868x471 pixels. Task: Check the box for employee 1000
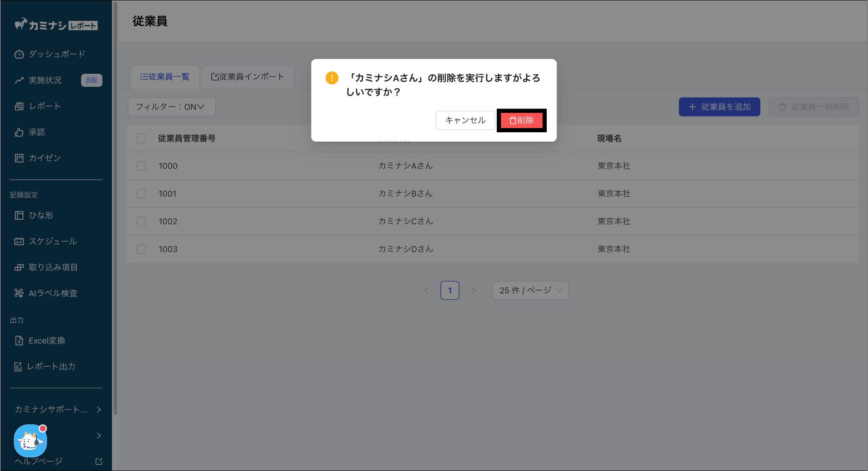tap(141, 166)
